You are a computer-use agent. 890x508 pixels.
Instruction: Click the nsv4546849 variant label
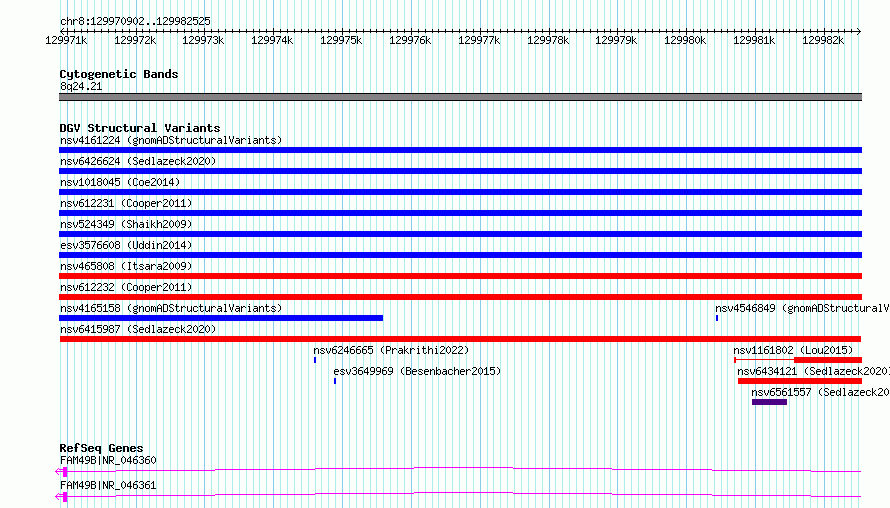point(802,308)
